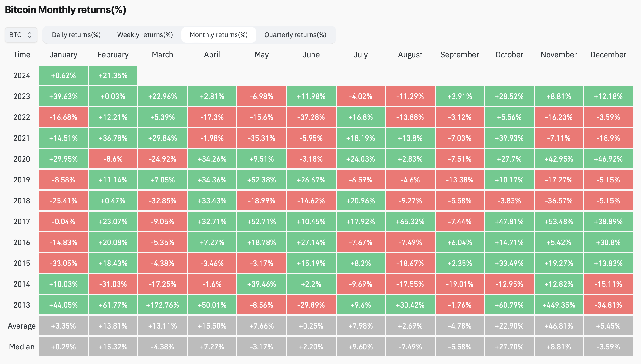
Task: Select the 2017 August +65.32% cell
Action: [410, 221]
